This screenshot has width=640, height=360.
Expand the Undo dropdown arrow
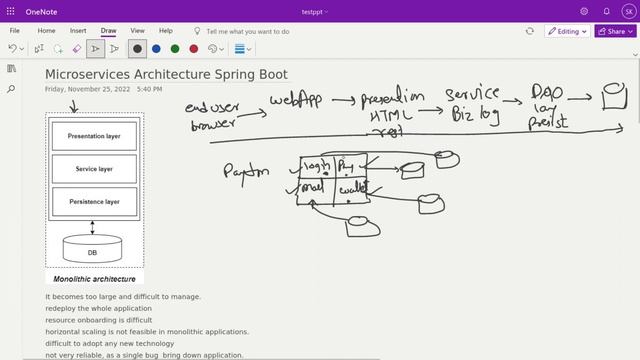pos(22,49)
